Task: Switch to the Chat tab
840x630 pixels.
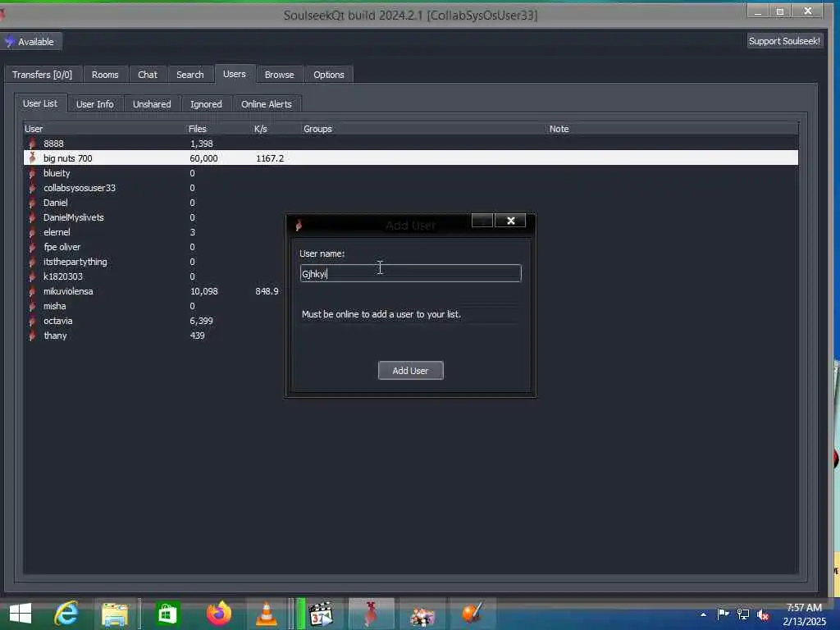Action: coord(148,75)
